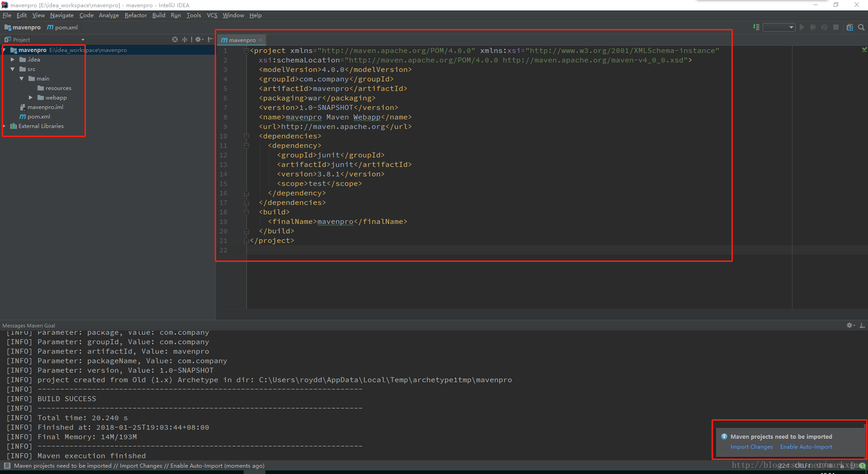The height and width of the screenshot is (474, 868).
Task: Select pom.xml in project tree
Action: (x=35, y=117)
